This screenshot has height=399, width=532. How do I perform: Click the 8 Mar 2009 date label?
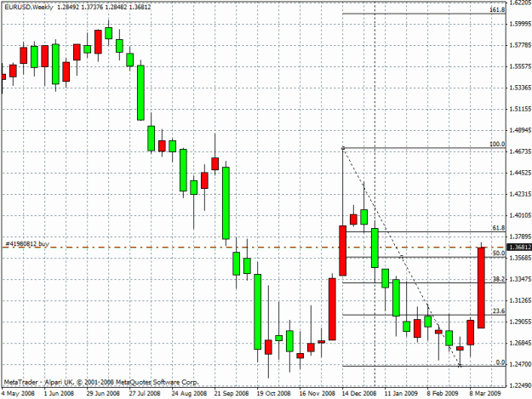click(x=485, y=393)
